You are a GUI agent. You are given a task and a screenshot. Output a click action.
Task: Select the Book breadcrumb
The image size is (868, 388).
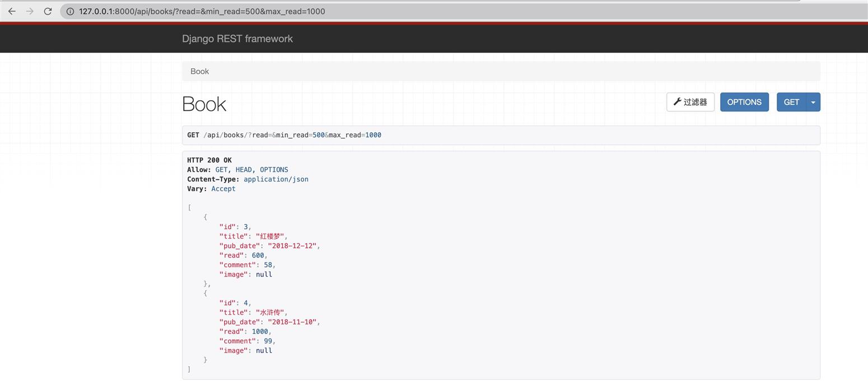[199, 71]
